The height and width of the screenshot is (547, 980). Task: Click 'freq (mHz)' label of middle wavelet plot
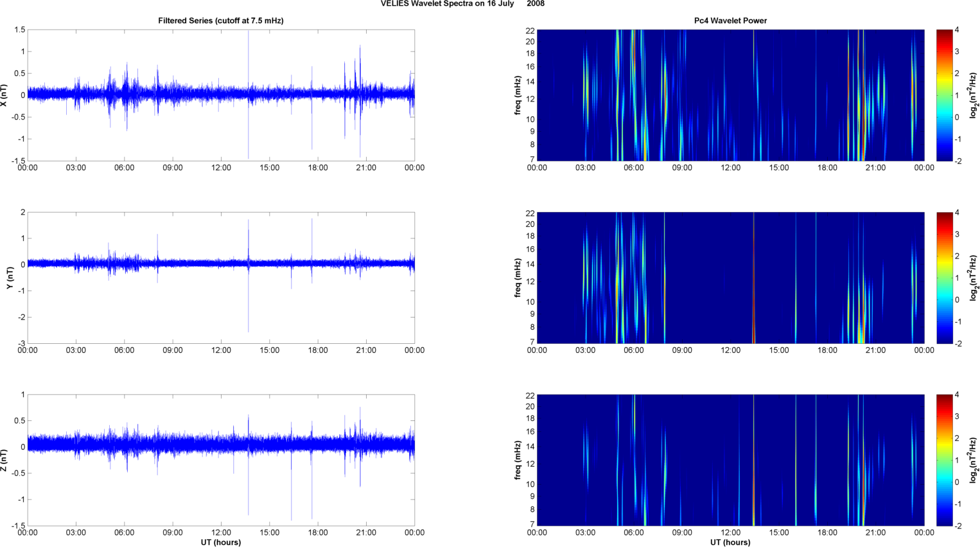click(518, 278)
